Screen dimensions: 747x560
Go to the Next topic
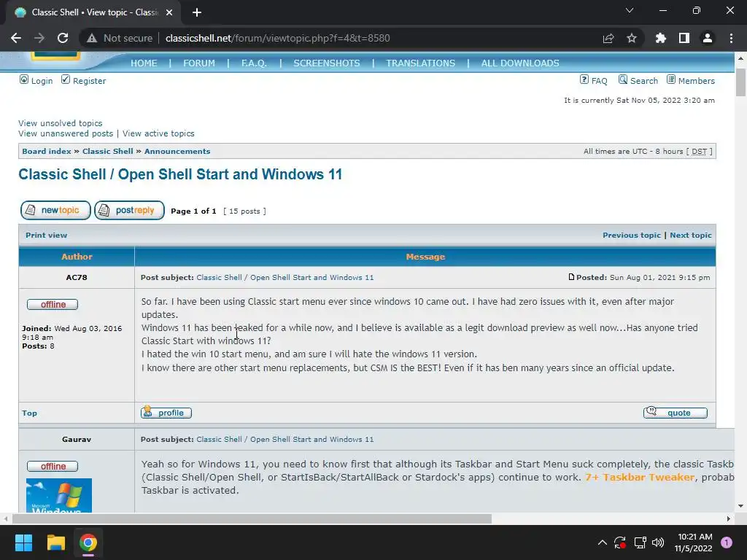coord(691,235)
